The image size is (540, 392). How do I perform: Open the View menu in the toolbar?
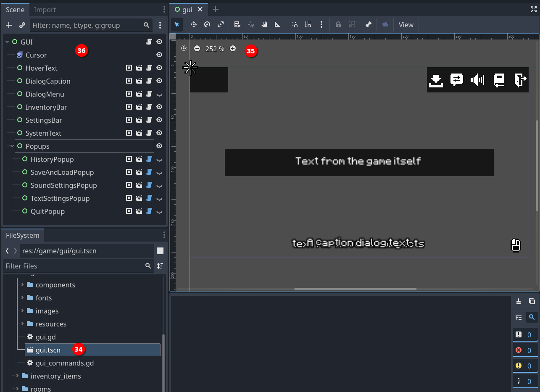pyautogui.click(x=406, y=25)
